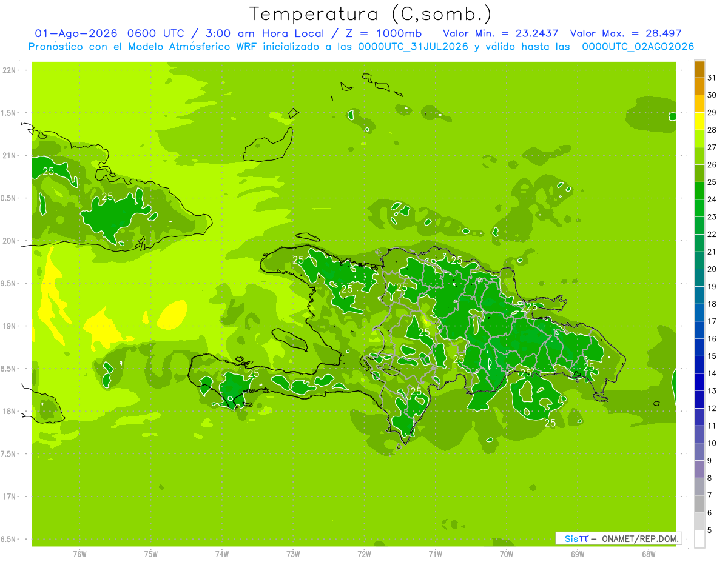Click the Valor Min. = 23.2437 text
Screen dimensions: 728x562
point(500,33)
